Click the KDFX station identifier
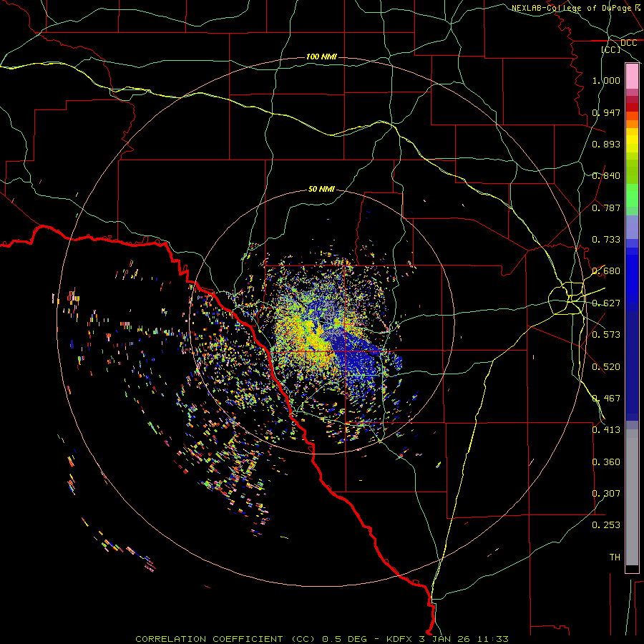Image resolution: width=644 pixels, height=644 pixels. tap(400, 639)
